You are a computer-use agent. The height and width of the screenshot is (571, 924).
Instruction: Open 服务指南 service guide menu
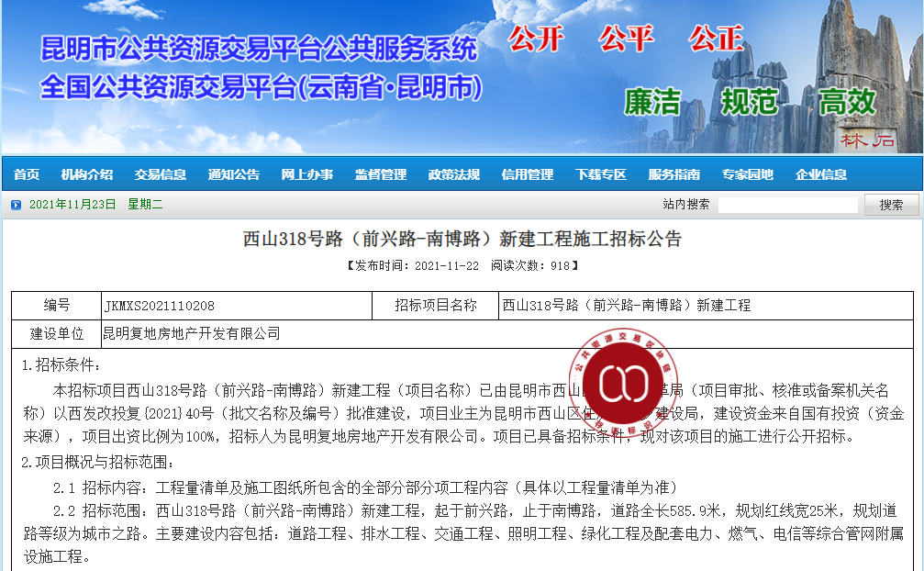pyautogui.click(x=674, y=174)
